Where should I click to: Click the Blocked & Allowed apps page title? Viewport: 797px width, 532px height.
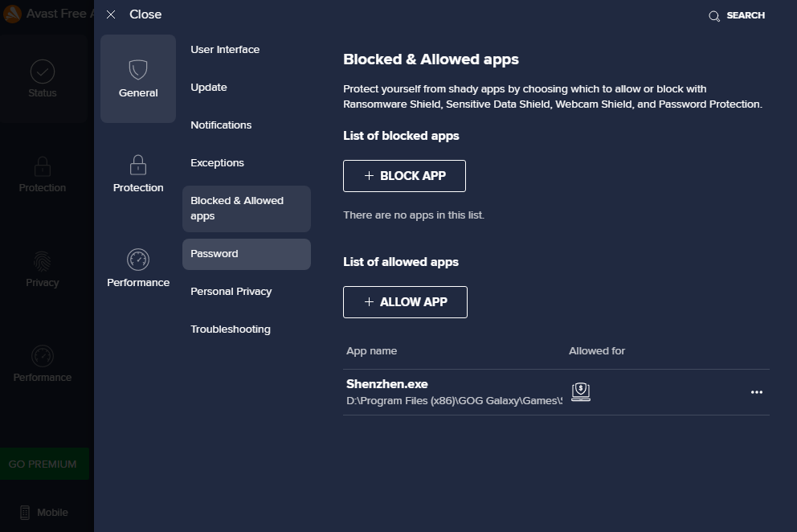click(431, 59)
